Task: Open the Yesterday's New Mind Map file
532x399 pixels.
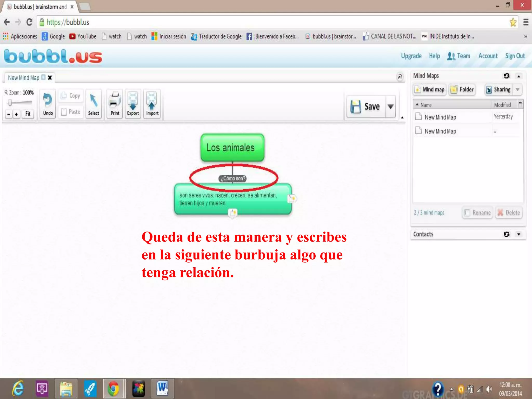Action: coord(440,117)
